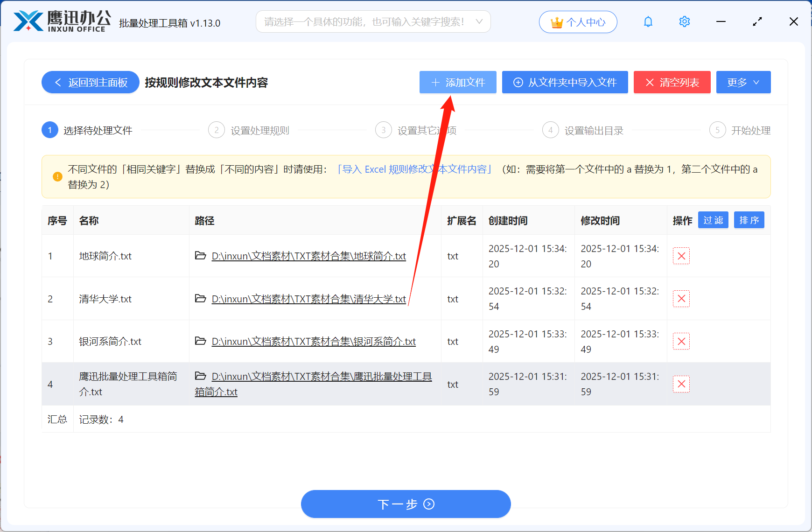Click the 下一步 button

coord(406,504)
